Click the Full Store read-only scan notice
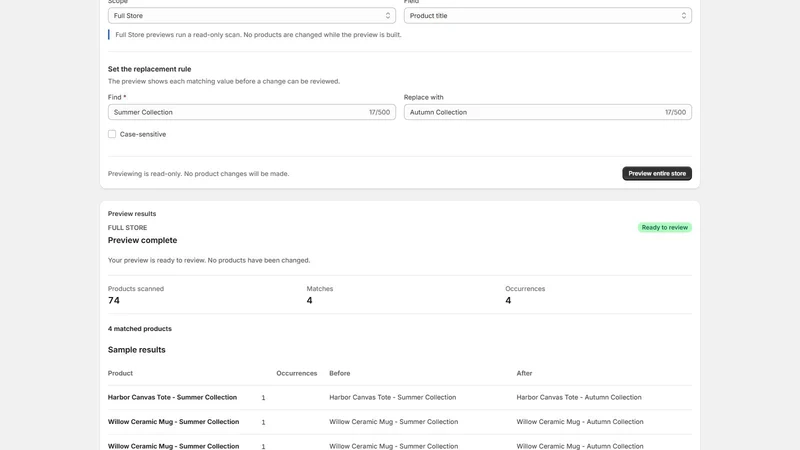The width and height of the screenshot is (800, 450). point(258,35)
